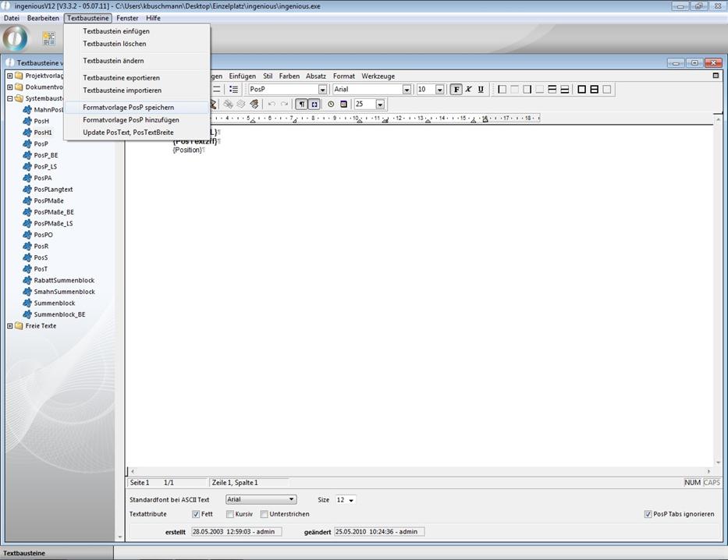The width and height of the screenshot is (728, 560).
Task: Open the Arial font dropdown in toolbar
Action: tap(407, 90)
